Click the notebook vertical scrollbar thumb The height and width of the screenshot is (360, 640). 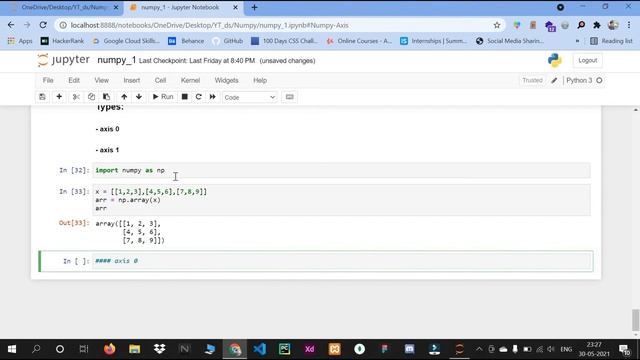pyautogui.click(x=635, y=320)
